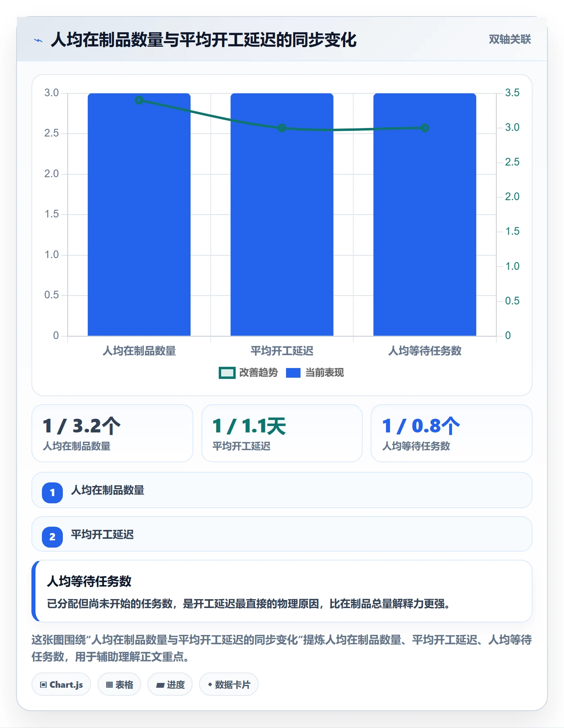Viewport: 564px width, 728px height.
Task: Click the bold 人均等待任务数 heading in the note card
Action: tap(89, 581)
